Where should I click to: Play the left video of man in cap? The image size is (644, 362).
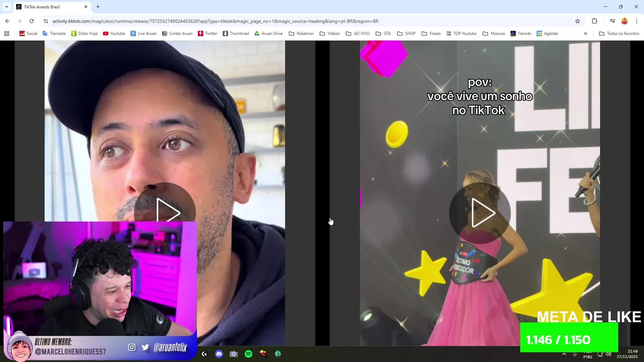pos(165,213)
